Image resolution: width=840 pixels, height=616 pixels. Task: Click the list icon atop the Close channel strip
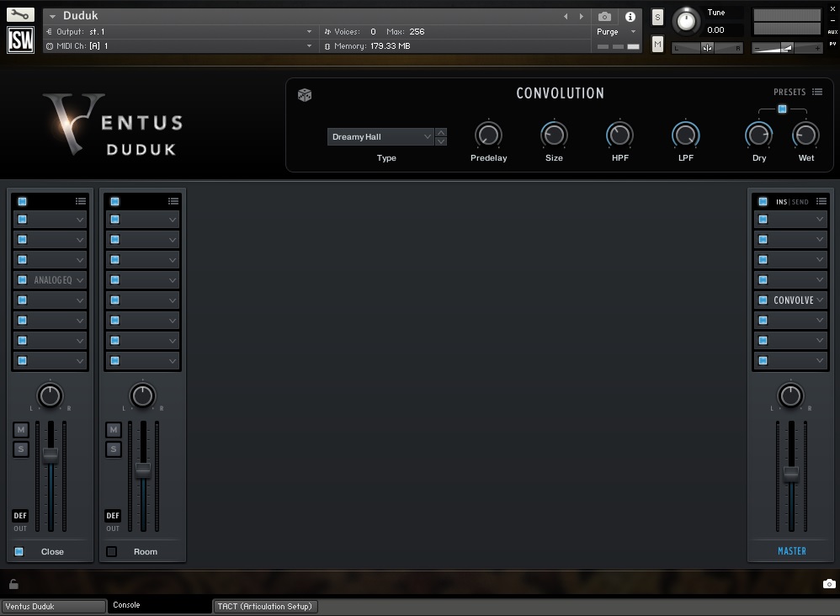pos(81,201)
